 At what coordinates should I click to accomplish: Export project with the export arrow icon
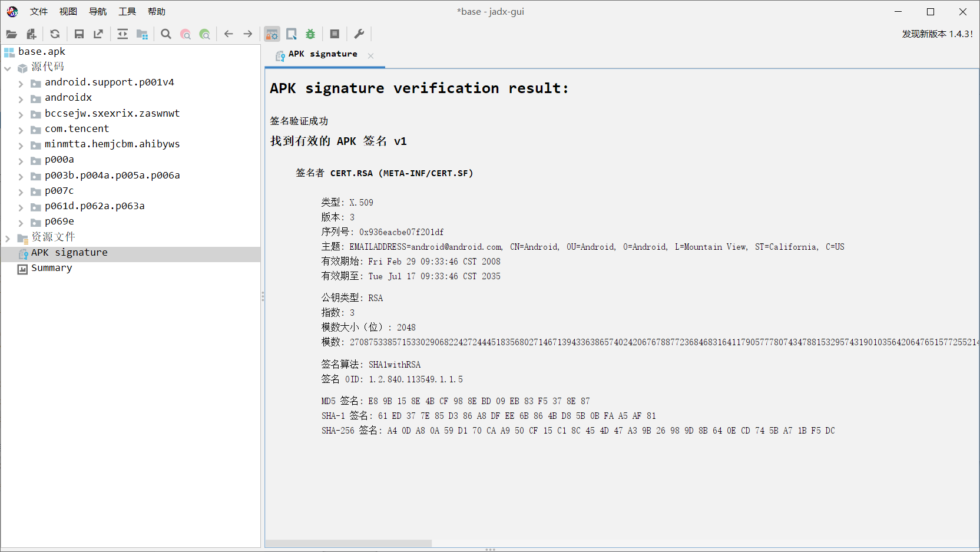coord(98,34)
